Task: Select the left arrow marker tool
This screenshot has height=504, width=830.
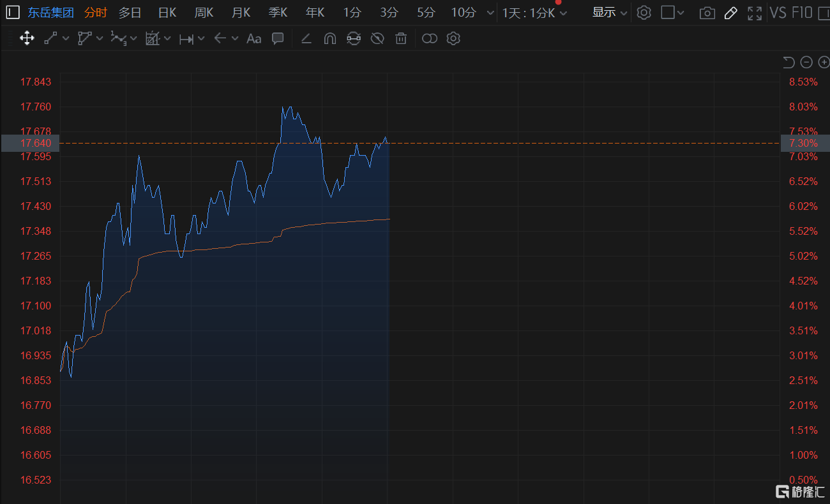Action: 220,38
